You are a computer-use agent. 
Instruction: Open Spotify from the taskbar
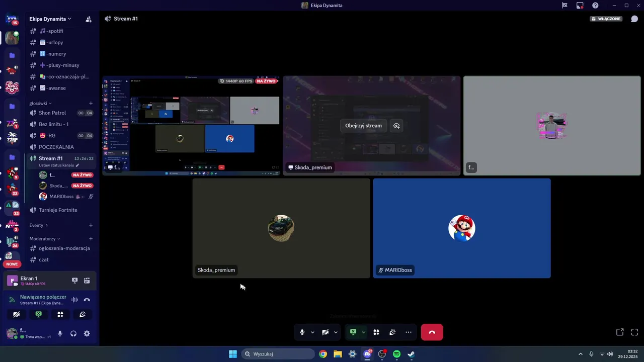coord(396,354)
